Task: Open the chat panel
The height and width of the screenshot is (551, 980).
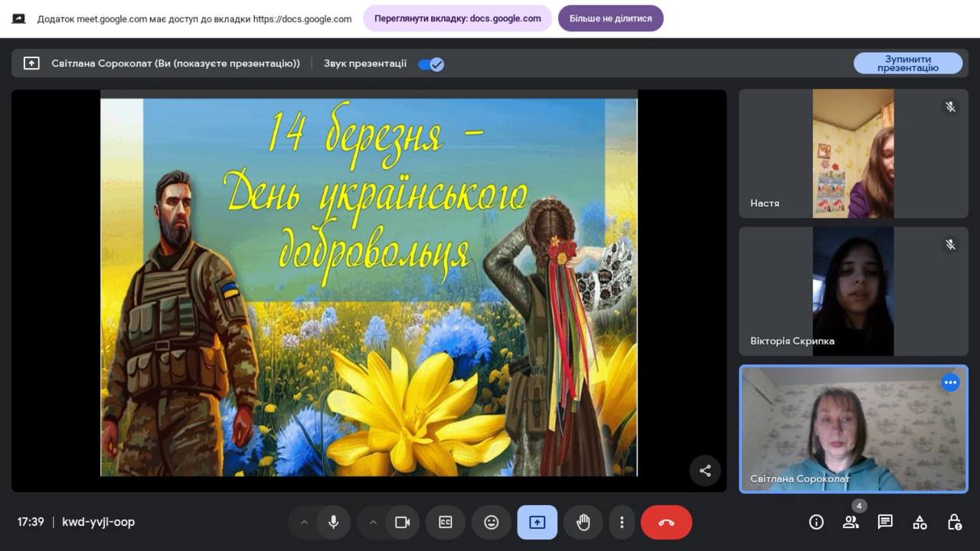Action: point(885,522)
